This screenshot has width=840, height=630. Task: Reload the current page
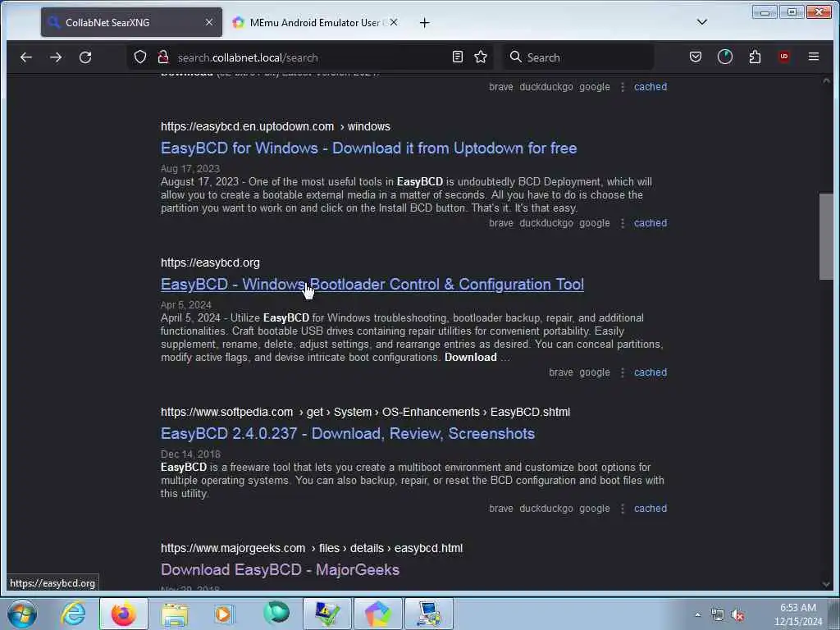85,57
